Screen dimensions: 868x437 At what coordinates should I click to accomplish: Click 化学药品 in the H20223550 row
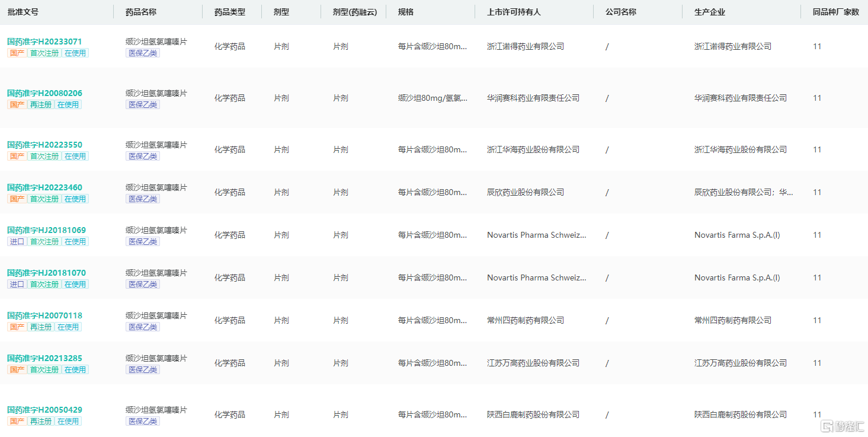pyautogui.click(x=230, y=149)
